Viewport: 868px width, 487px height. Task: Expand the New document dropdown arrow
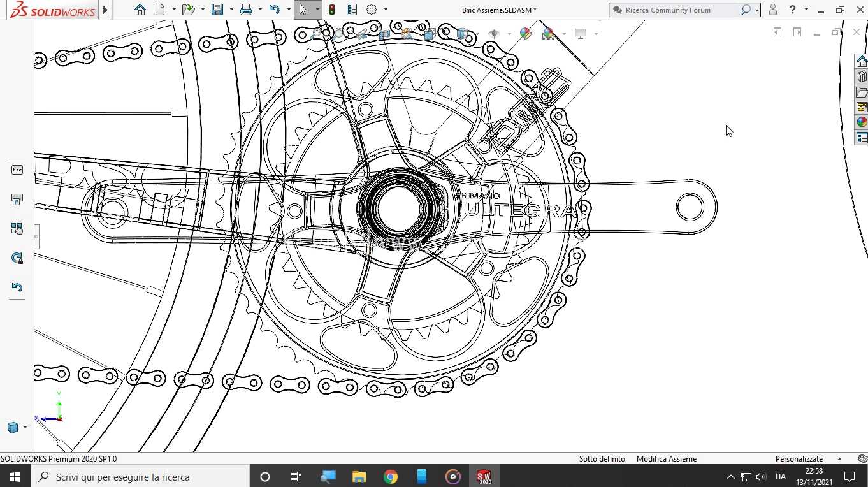[174, 10]
